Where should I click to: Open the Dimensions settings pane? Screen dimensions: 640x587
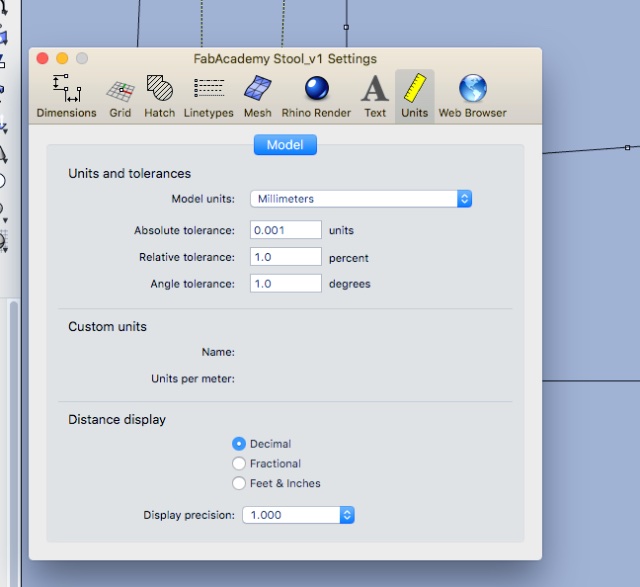[x=67, y=96]
